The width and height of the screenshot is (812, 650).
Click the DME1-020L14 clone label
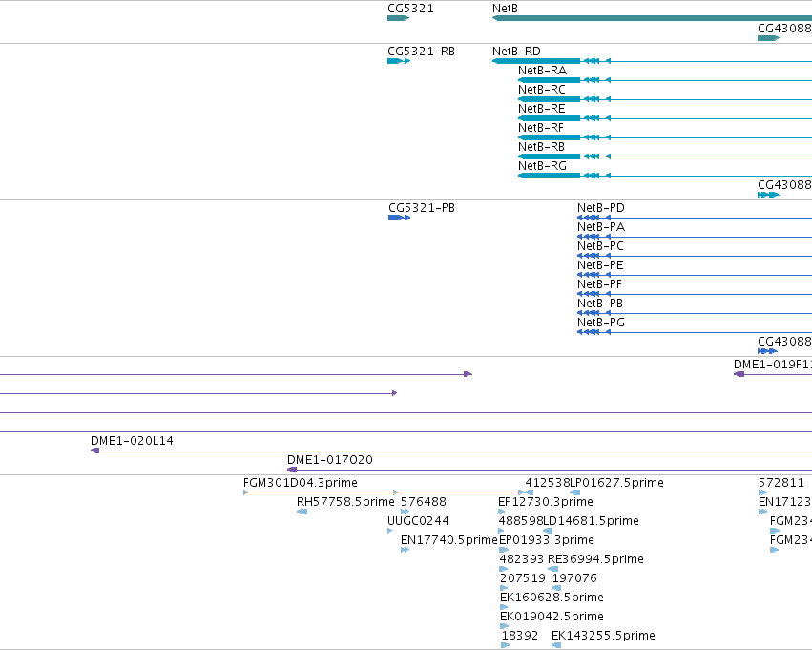click(x=132, y=441)
